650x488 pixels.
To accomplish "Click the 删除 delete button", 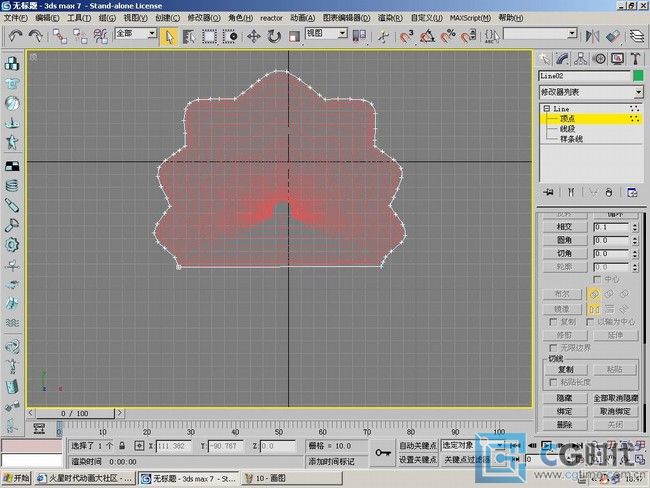I will pyautogui.click(x=565, y=425).
